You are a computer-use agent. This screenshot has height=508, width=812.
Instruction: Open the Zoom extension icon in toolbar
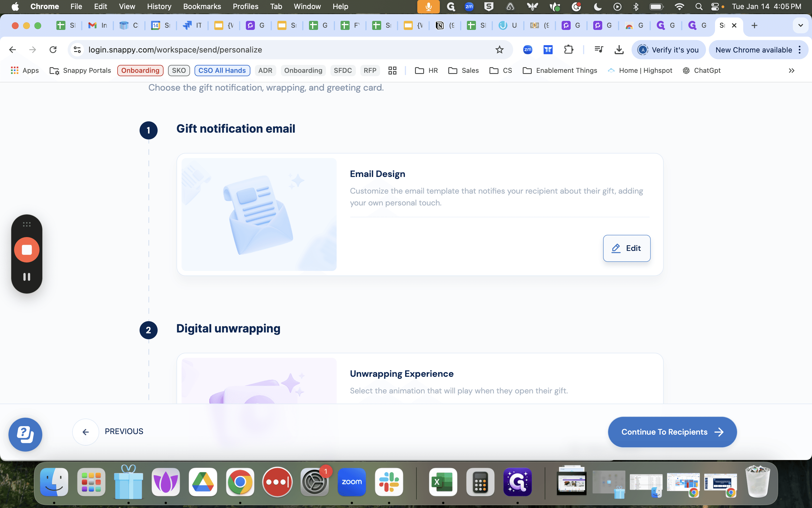[528, 50]
